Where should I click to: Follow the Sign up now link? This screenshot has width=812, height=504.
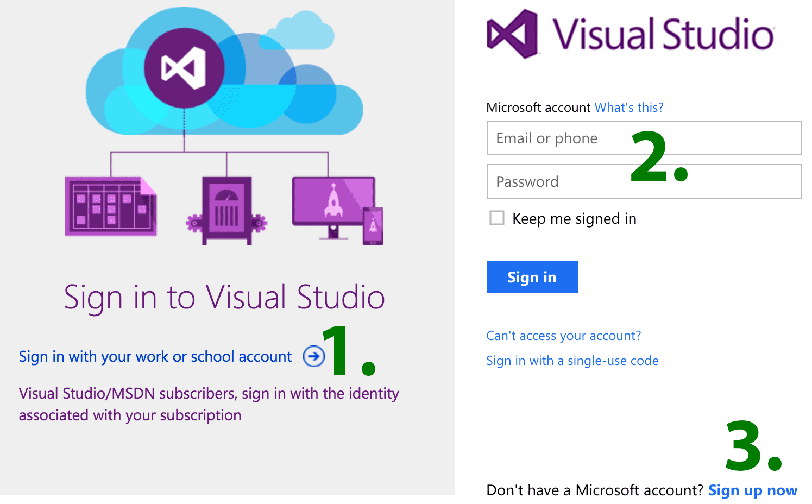click(753, 490)
